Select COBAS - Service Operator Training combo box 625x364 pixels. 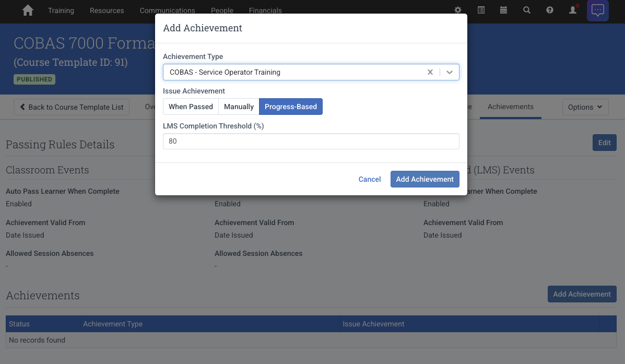[x=311, y=72]
